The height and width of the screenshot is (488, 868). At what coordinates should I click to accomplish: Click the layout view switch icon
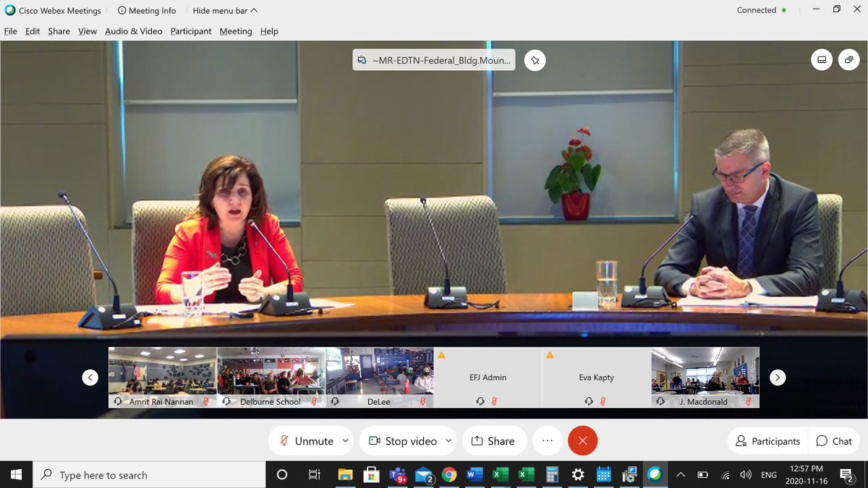[x=822, y=60]
